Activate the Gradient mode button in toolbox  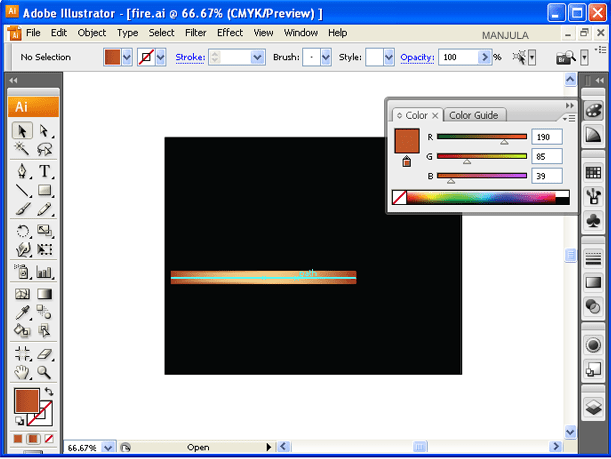tap(34, 439)
